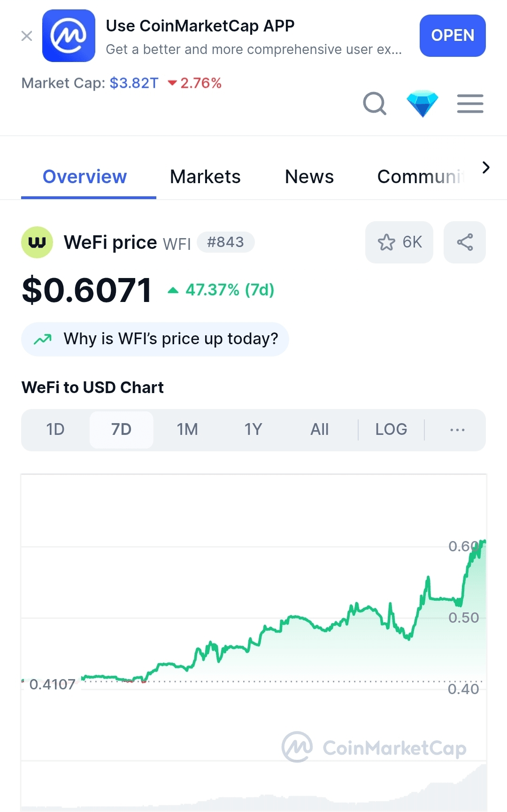Image resolution: width=507 pixels, height=812 pixels.
Task: Dismiss the CoinMarketCap app banner
Action: point(27,36)
